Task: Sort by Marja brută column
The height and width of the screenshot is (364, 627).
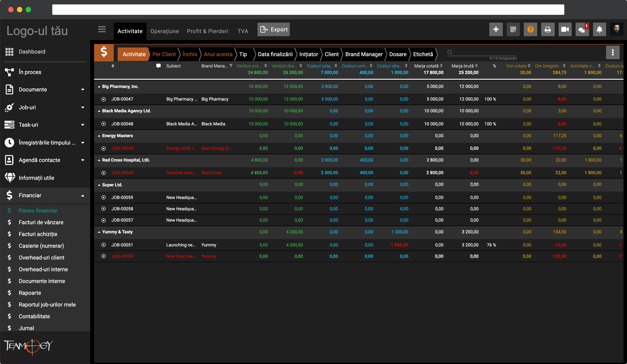Action: [476, 66]
